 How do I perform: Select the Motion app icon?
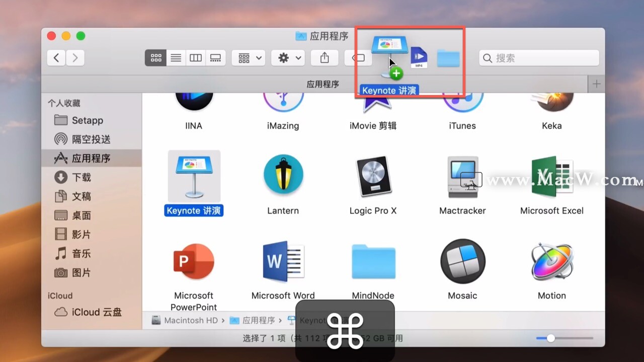point(552,261)
